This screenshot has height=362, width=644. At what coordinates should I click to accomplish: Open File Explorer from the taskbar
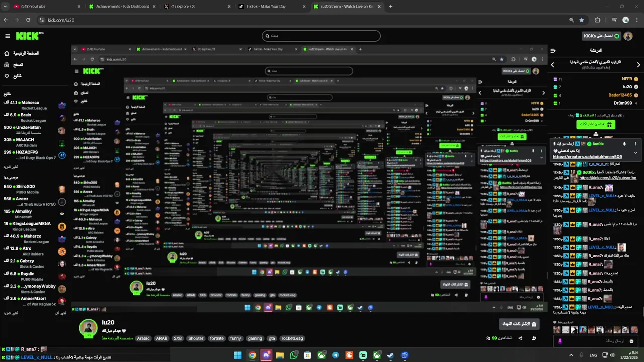tap(280, 355)
